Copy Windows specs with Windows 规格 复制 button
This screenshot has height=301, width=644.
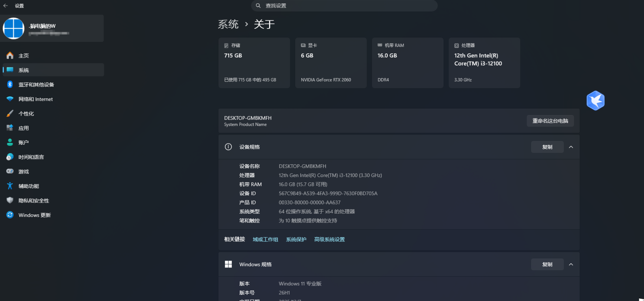point(547,264)
